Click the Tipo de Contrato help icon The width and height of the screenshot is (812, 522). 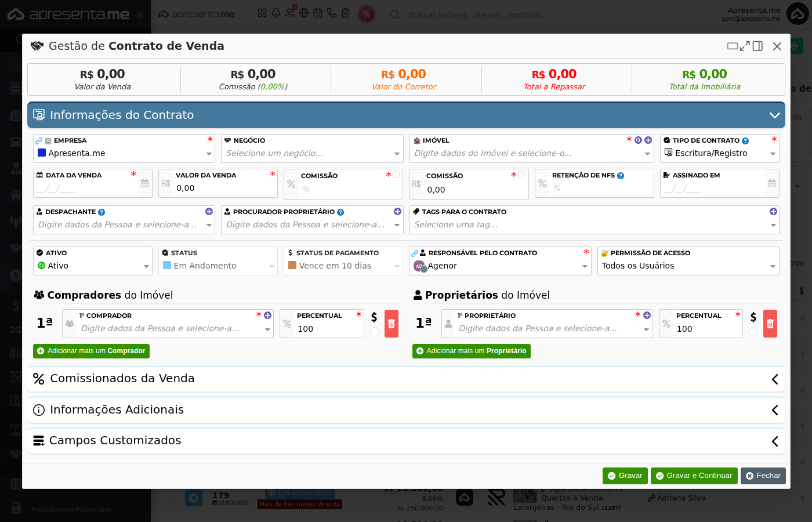click(x=745, y=141)
